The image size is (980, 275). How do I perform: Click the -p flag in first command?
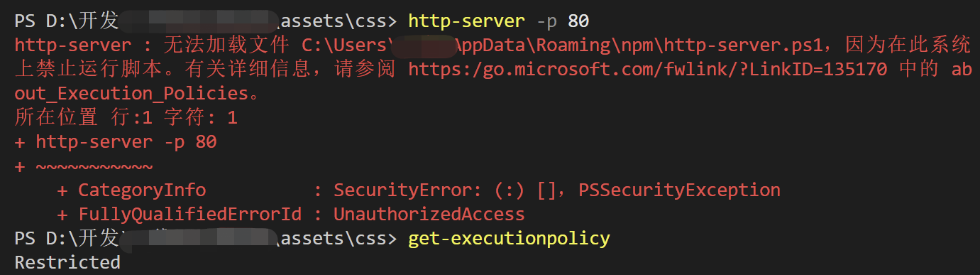point(547,22)
